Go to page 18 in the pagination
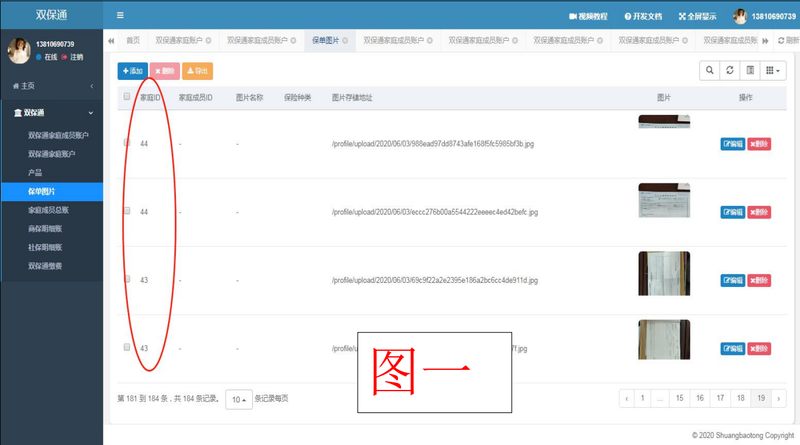 pyautogui.click(x=740, y=398)
